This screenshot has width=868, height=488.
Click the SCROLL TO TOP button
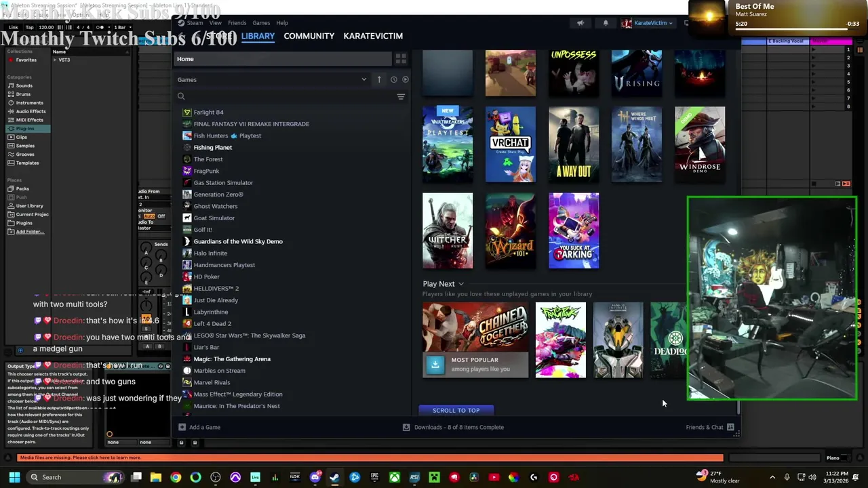point(456,410)
